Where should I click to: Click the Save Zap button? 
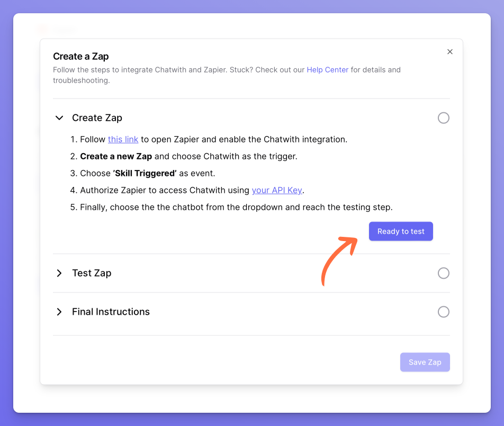pos(425,362)
